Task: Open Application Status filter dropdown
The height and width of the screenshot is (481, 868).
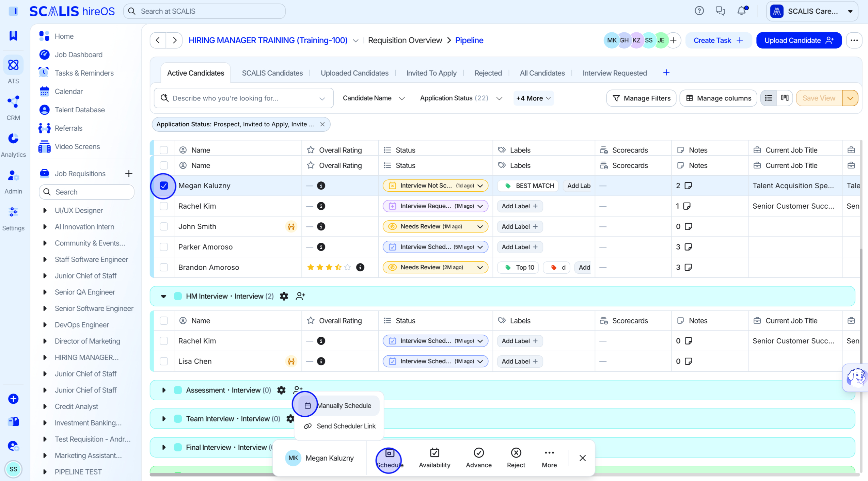Action: click(x=461, y=98)
